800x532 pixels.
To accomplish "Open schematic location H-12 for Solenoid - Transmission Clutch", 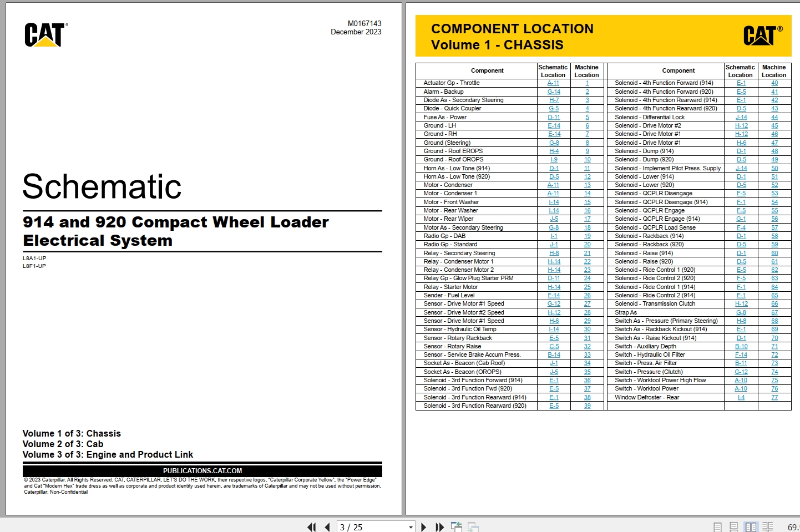I will click(x=741, y=304).
